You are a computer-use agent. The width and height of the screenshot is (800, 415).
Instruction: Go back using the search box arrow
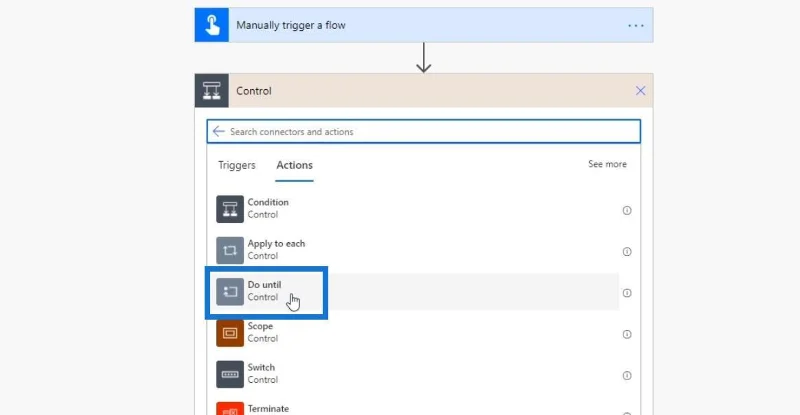[218, 132]
